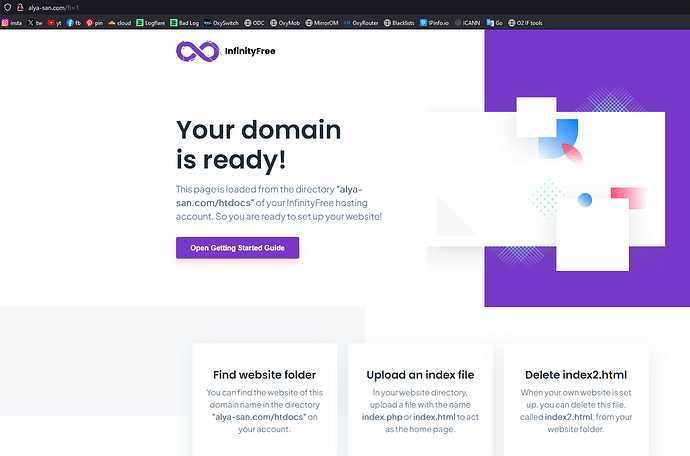Open the cloud bookmark
Screen dimensions: 690x456
[x=120, y=23]
